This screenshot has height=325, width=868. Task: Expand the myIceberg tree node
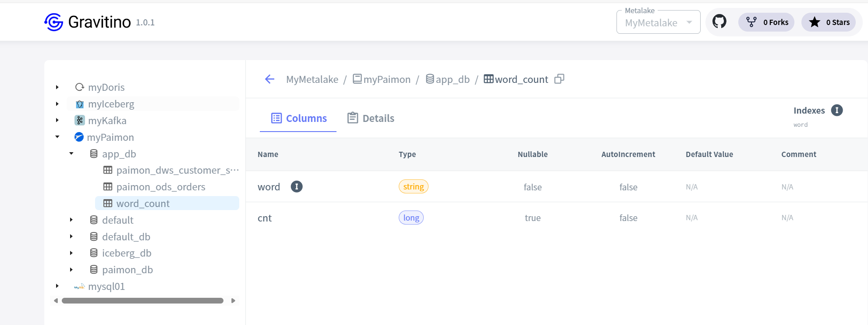[x=57, y=104]
